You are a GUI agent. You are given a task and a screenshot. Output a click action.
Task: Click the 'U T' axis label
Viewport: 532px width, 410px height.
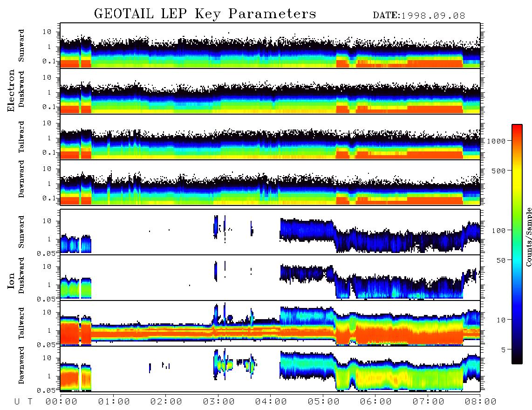pos(23,402)
